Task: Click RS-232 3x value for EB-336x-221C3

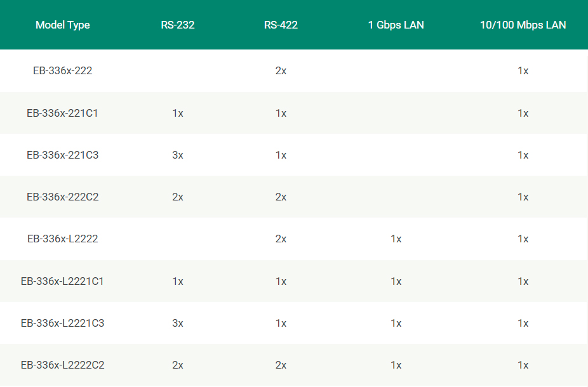Action: click(178, 155)
